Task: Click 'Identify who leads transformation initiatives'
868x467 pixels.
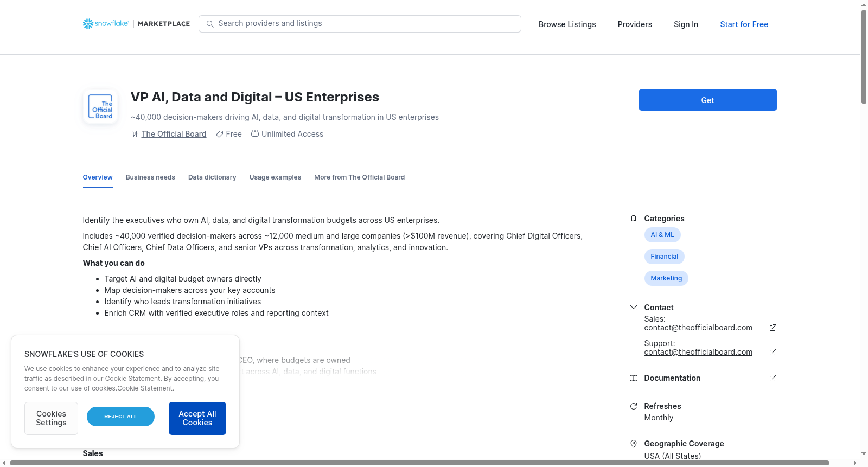Action: 183,302
